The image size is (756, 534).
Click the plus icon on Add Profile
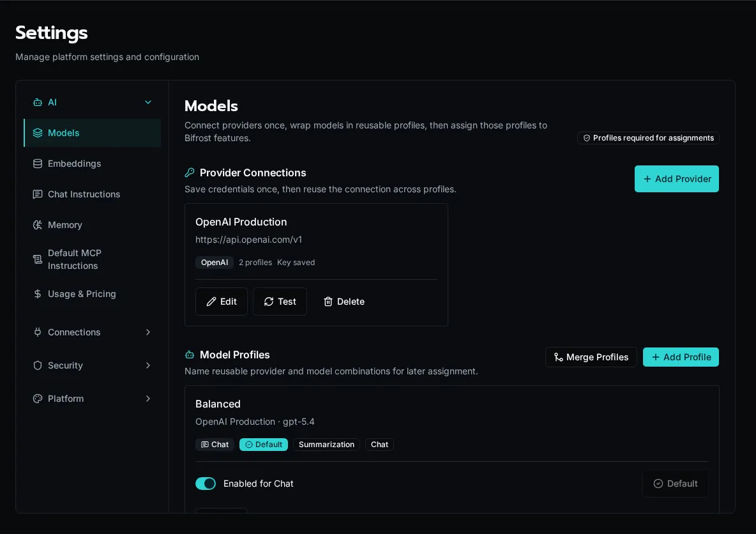(x=655, y=357)
